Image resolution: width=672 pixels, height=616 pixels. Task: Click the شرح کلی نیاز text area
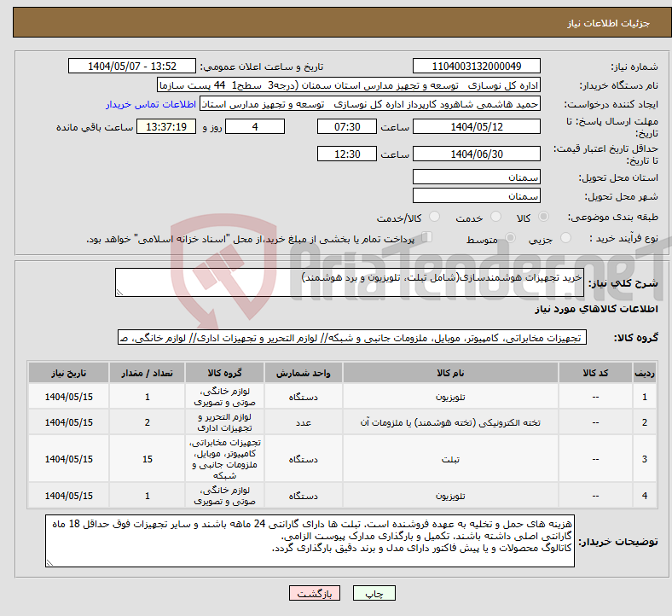[350, 282]
